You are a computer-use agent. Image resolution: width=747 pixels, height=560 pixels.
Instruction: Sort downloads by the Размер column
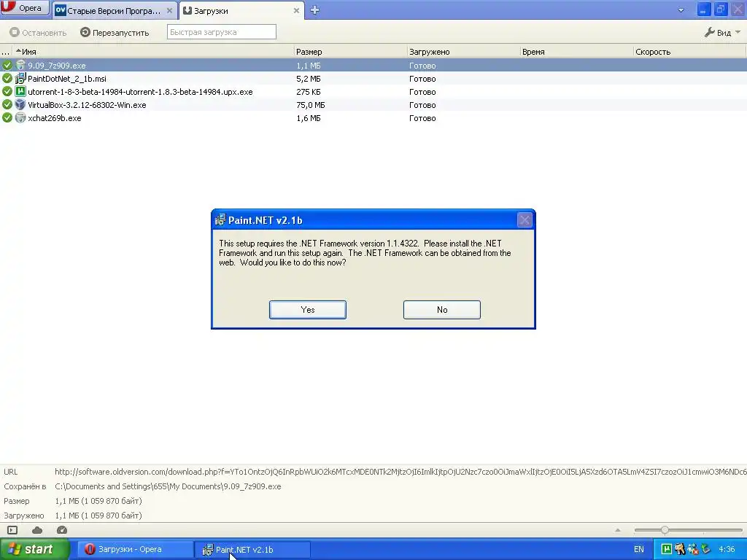[x=351, y=52]
